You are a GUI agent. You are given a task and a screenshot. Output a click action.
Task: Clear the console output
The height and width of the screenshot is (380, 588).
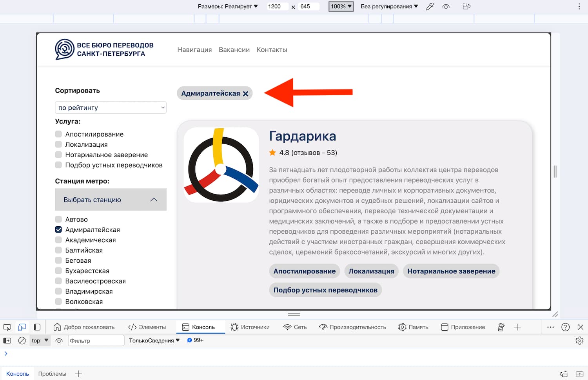click(22, 340)
